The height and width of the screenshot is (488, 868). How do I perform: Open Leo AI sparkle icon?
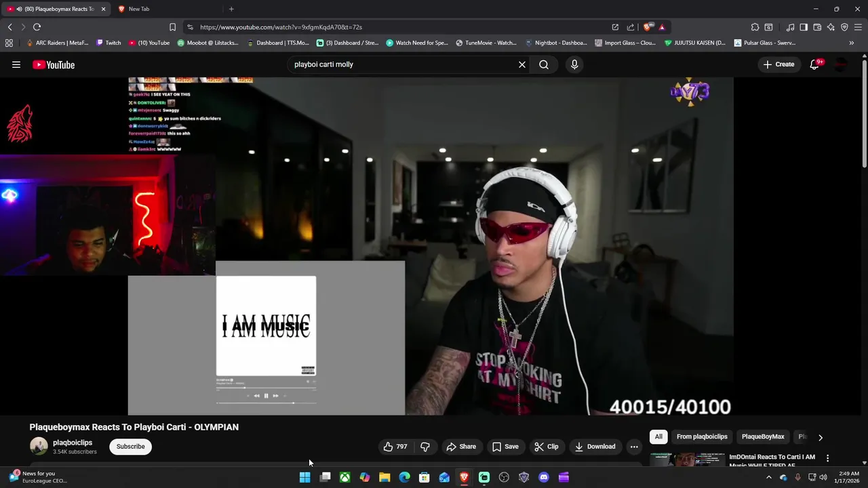tap(831, 27)
